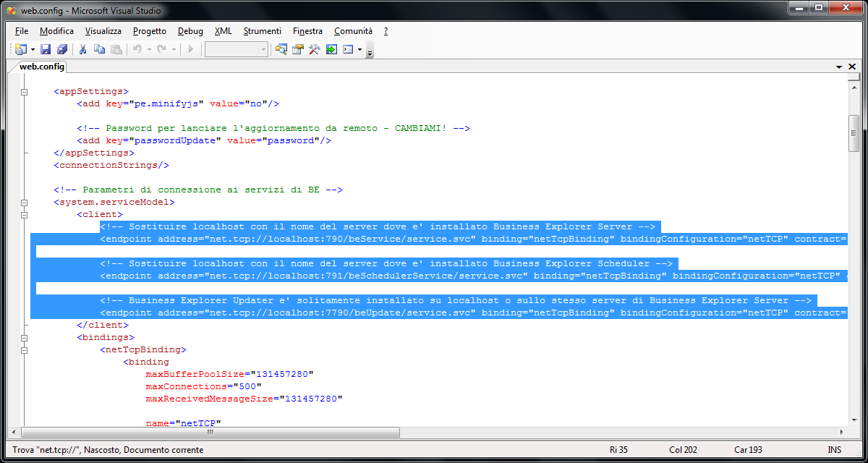Click the Save icon in toolbar
Image resolution: width=868 pixels, height=463 pixels.
coord(46,49)
